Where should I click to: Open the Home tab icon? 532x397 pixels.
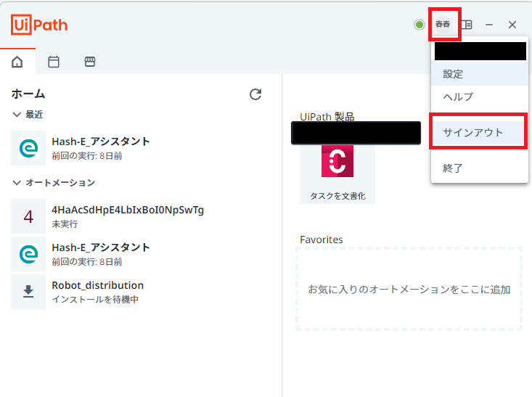pos(17,62)
